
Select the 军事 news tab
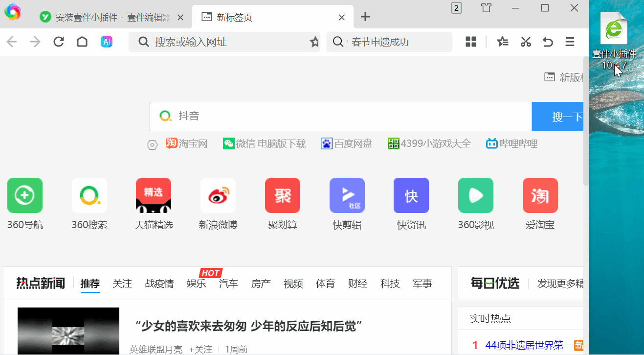coord(422,283)
